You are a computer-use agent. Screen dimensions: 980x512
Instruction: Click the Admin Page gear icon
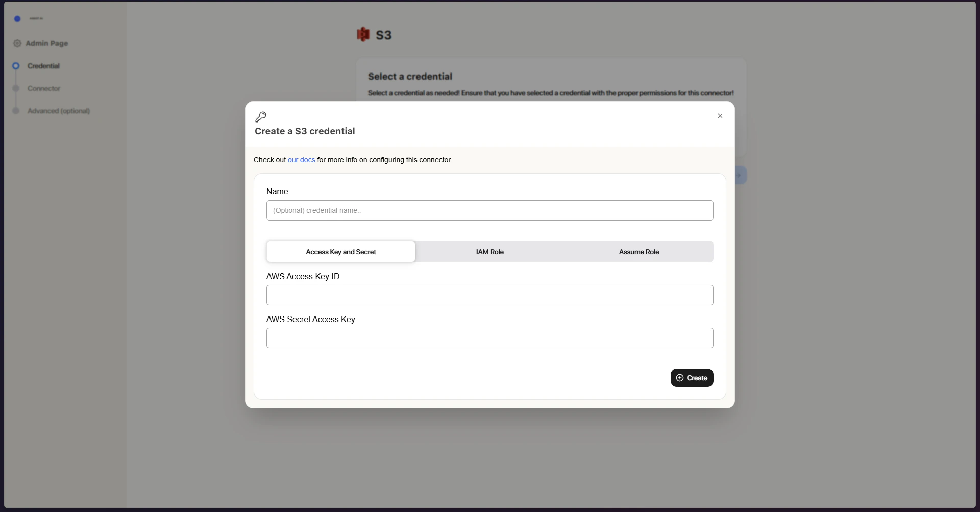(x=17, y=43)
